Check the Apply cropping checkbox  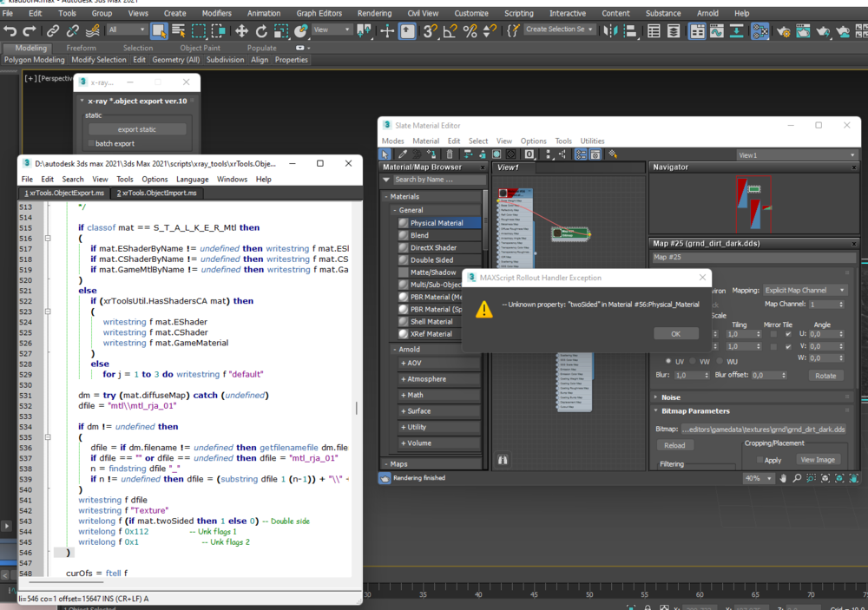pos(760,460)
